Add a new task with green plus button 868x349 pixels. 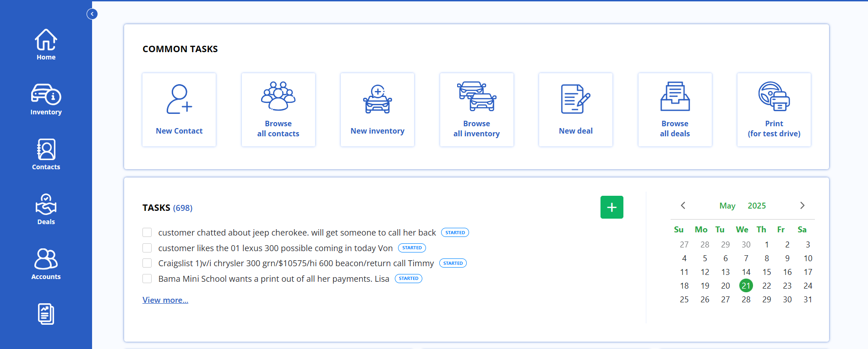[x=612, y=207]
